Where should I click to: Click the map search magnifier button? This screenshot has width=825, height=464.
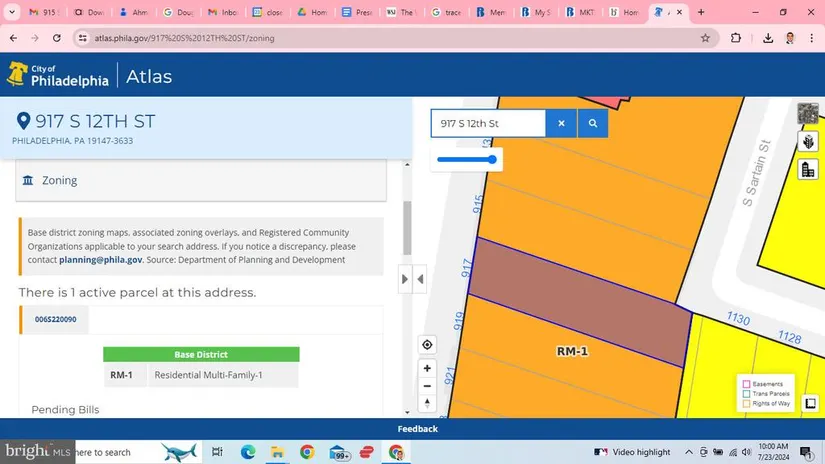(x=593, y=123)
